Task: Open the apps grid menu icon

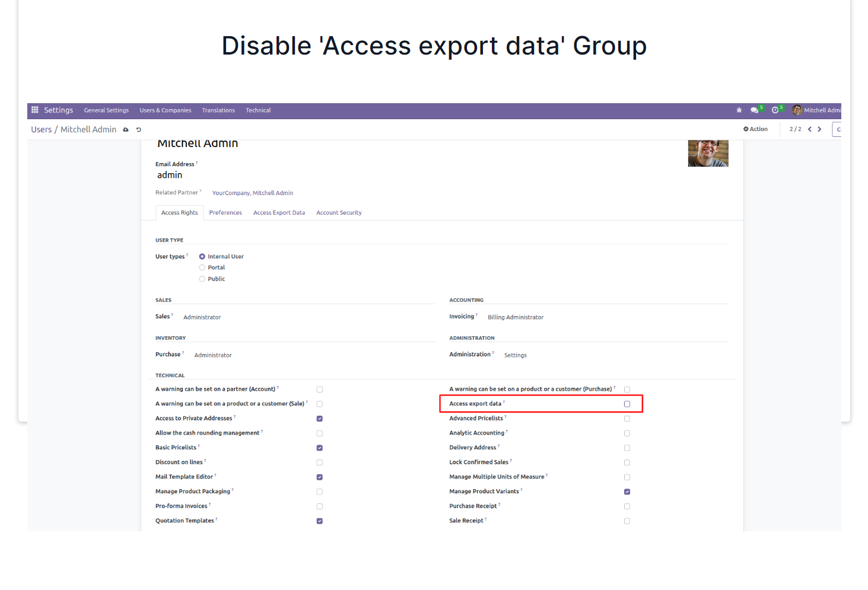Action: (x=35, y=110)
